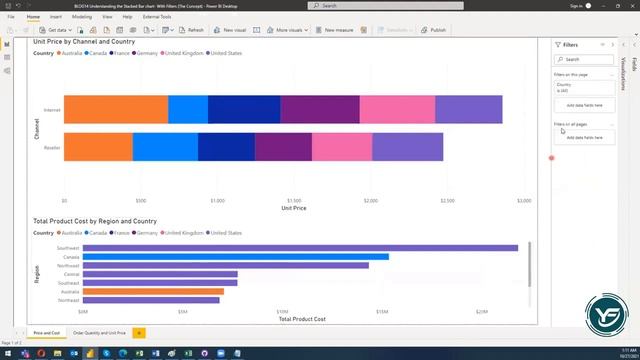Click the Excel workbook icon in ribbon
The width and height of the screenshot is (640, 360).
point(80,30)
